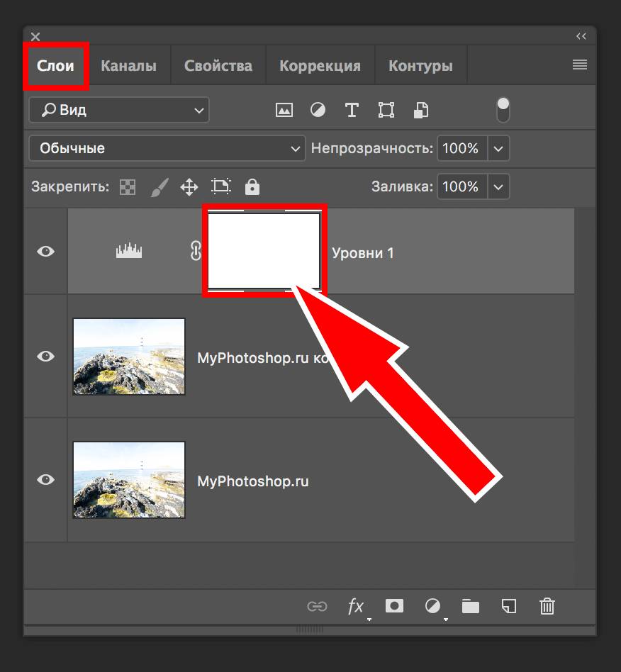Expand the Непрозрачность opacity dropdown arrow
This screenshot has height=672, width=621.
(x=498, y=149)
